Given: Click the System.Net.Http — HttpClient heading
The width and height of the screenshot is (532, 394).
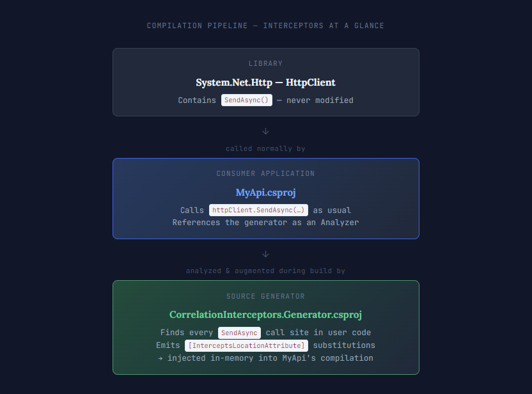Looking at the screenshot, I should pyautogui.click(x=265, y=83).
